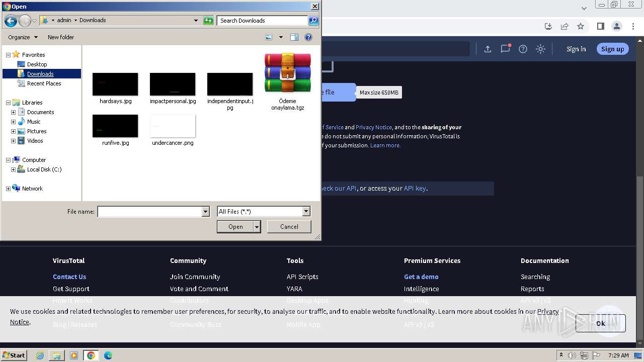Open the address bar path dropdown
This screenshot has width=644, height=362.
pyautogui.click(x=196, y=21)
